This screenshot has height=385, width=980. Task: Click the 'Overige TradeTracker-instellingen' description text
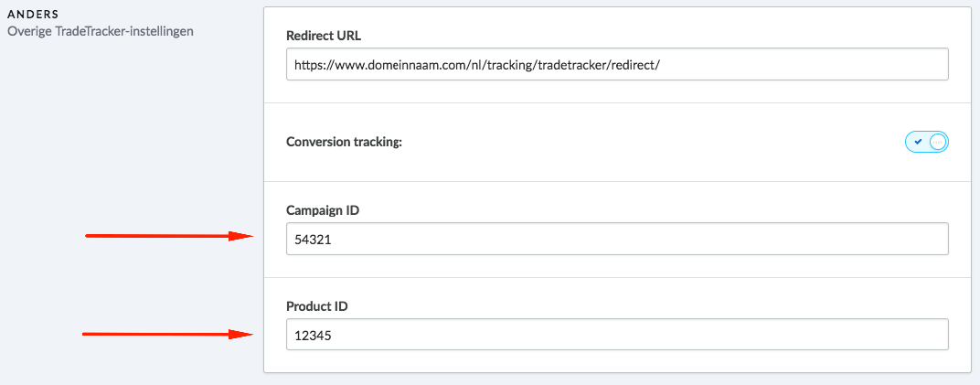click(100, 30)
